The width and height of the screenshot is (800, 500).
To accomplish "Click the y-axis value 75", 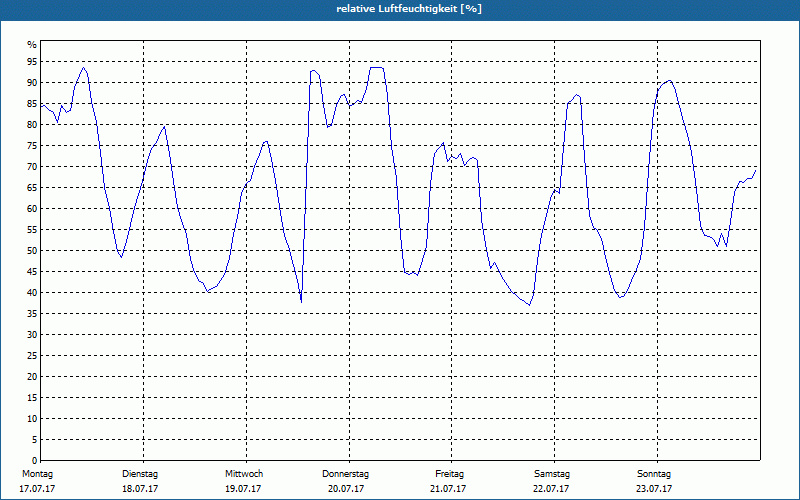I will pyautogui.click(x=32, y=146).
